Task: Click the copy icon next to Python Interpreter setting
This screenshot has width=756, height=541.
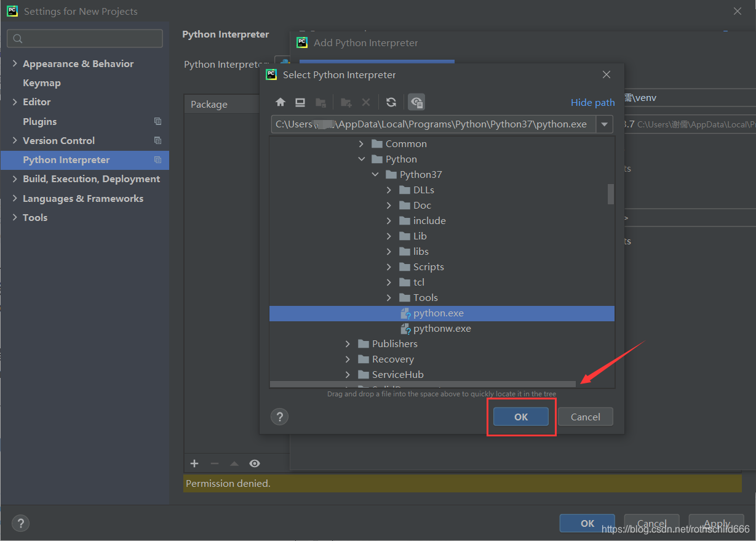Action: (158, 159)
